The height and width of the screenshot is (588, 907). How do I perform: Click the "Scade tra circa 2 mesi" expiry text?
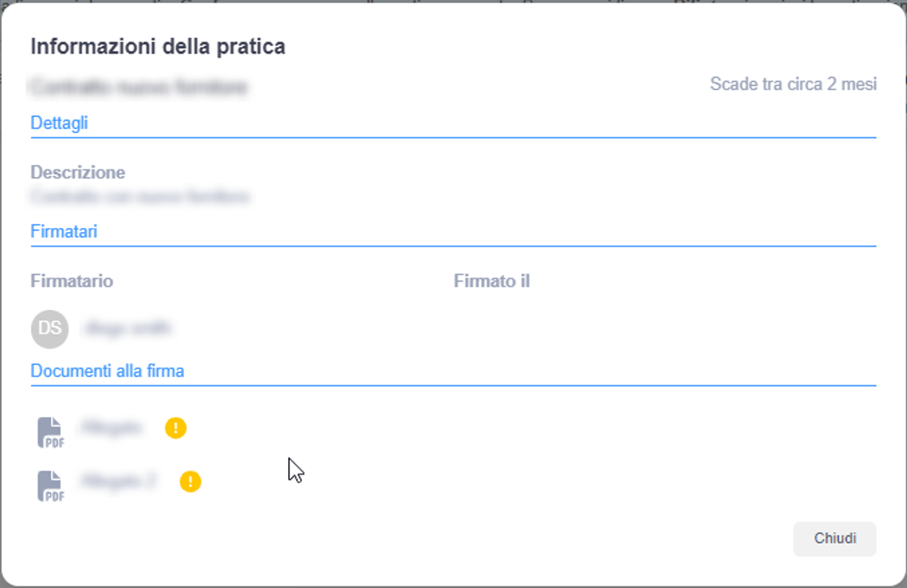pos(793,84)
